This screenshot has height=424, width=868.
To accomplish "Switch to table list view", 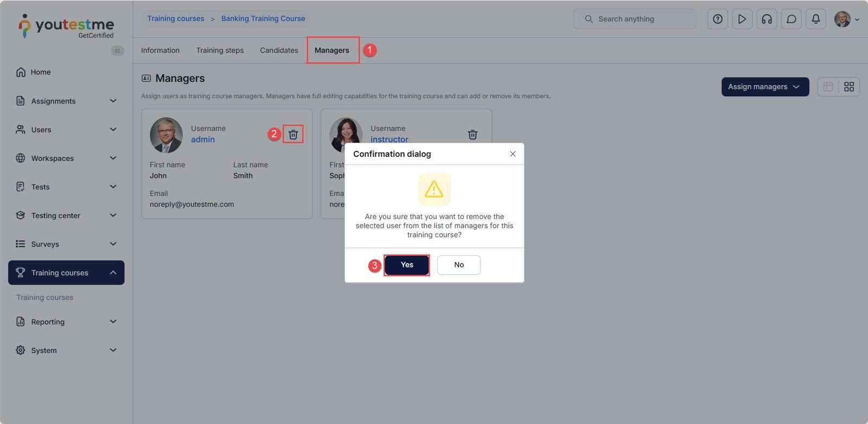I will pyautogui.click(x=828, y=87).
